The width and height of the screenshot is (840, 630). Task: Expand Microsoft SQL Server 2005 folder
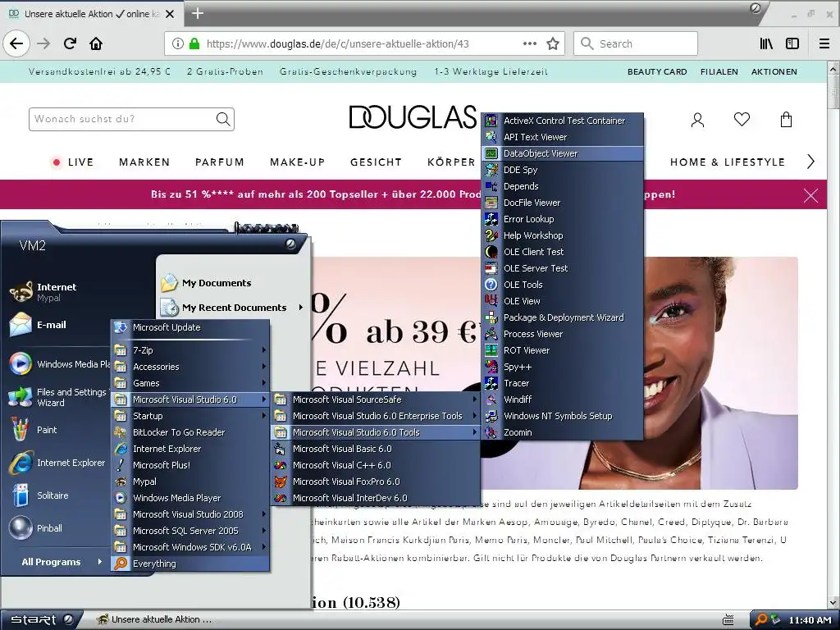190,531
